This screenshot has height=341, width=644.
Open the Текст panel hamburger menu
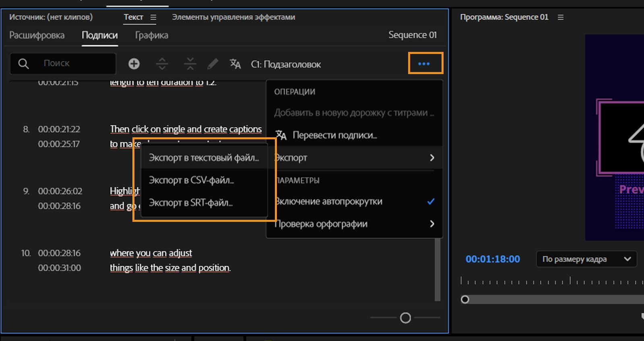pyautogui.click(x=153, y=17)
